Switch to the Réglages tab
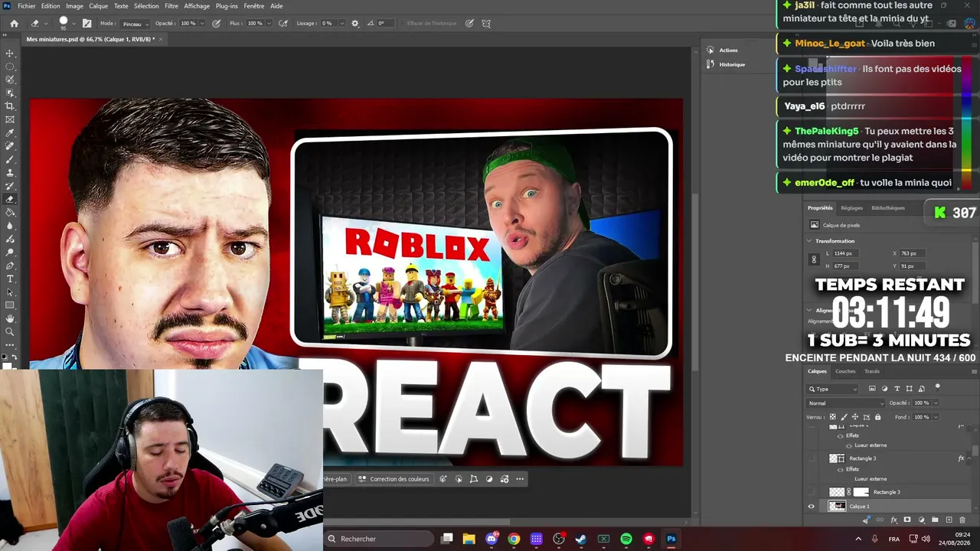Screen dimensions: 980x551 point(851,208)
